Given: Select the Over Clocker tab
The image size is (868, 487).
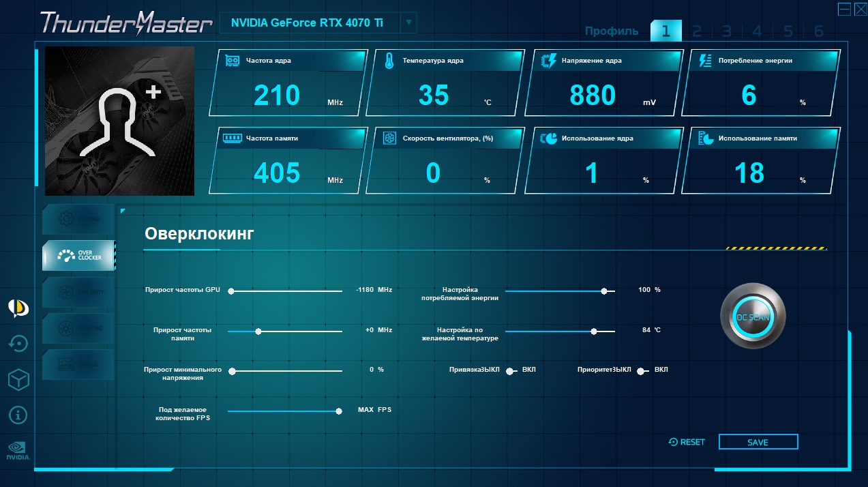Looking at the screenshot, I should pos(78,256).
